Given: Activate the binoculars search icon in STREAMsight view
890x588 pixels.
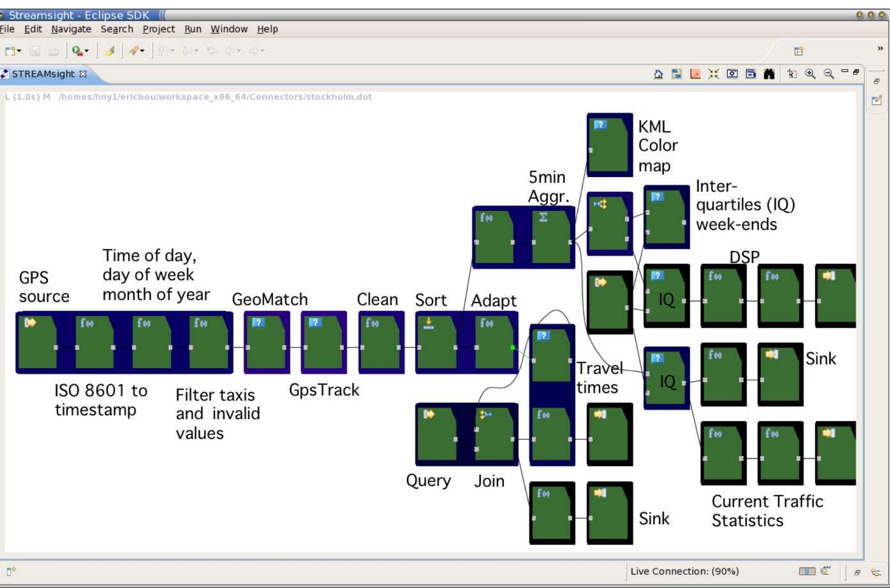Looking at the screenshot, I should tap(770, 75).
